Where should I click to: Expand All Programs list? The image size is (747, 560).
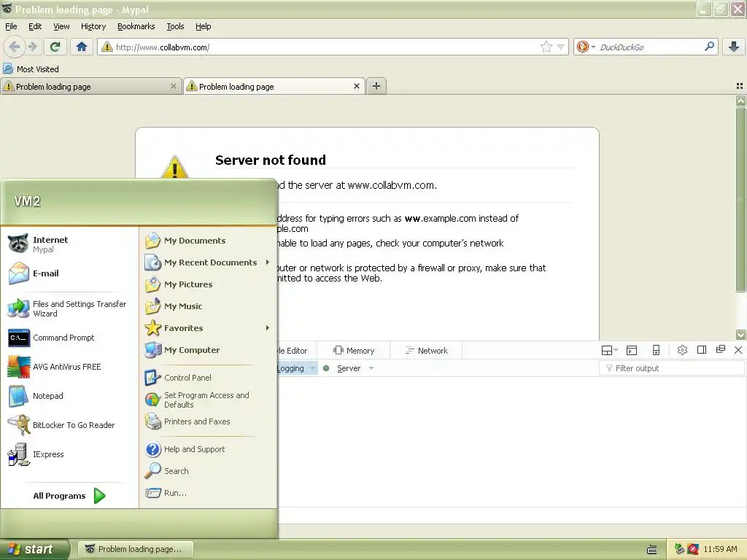pyautogui.click(x=69, y=496)
